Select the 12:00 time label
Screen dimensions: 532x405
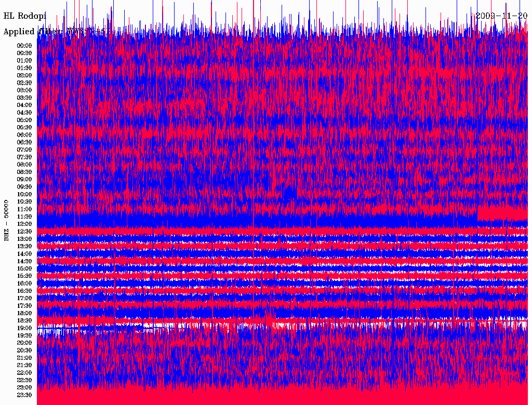tap(24, 224)
